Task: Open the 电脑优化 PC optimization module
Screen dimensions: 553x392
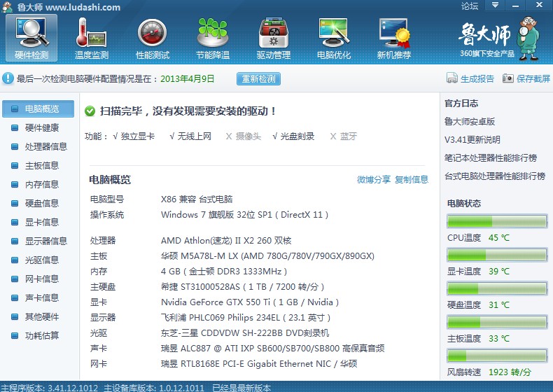Action: coord(334,38)
